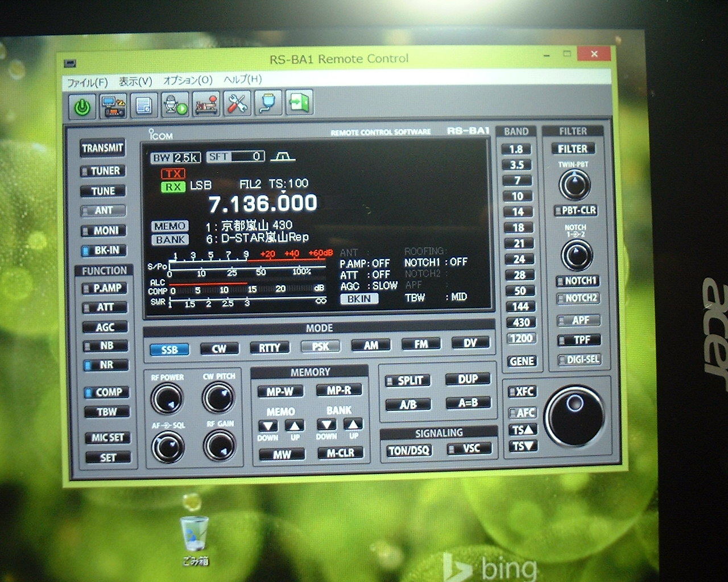Click the MP-W memo pad write
This screenshot has height=582, width=728.
point(280,392)
